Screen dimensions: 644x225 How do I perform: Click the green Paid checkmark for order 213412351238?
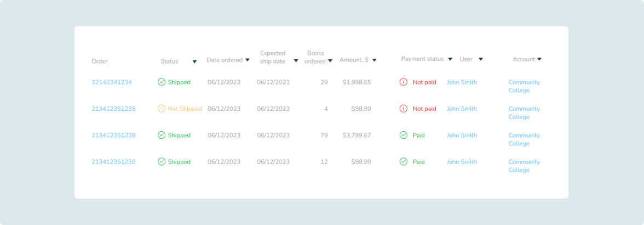coord(403,135)
